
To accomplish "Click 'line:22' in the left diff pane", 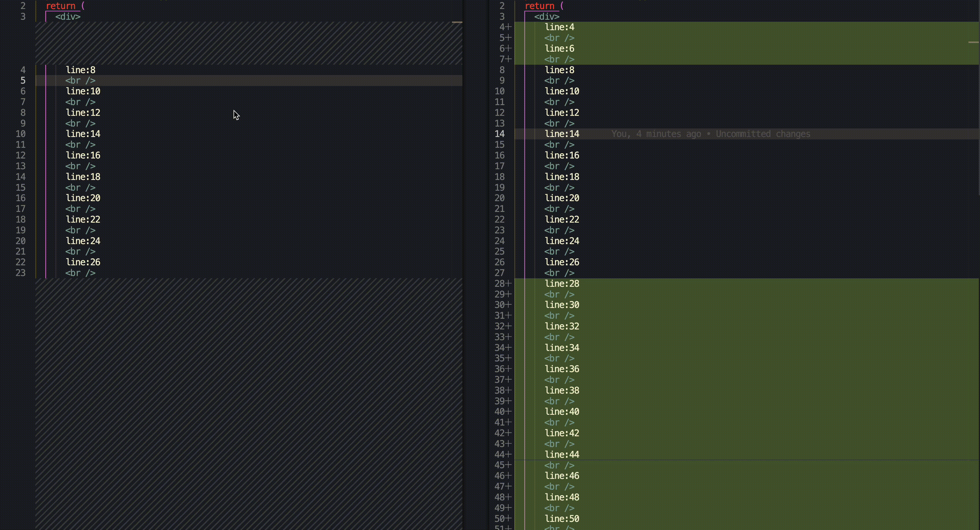I will (x=83, y=220).
